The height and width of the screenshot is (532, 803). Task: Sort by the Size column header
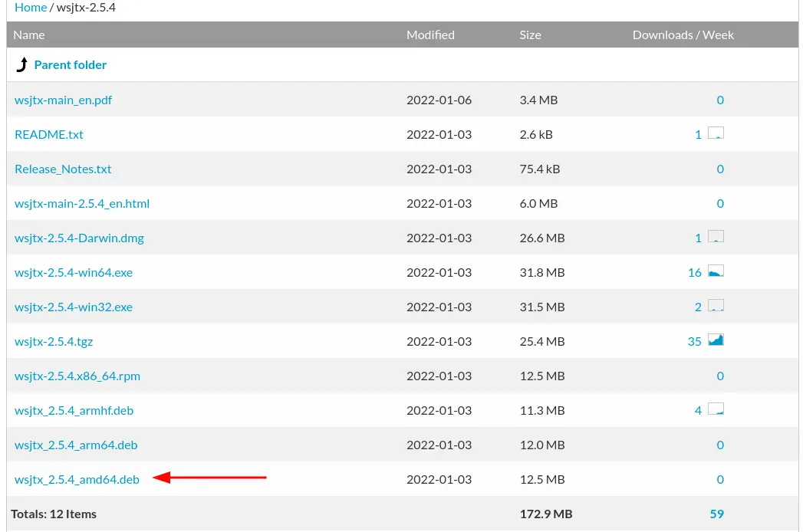coord(530,34)
